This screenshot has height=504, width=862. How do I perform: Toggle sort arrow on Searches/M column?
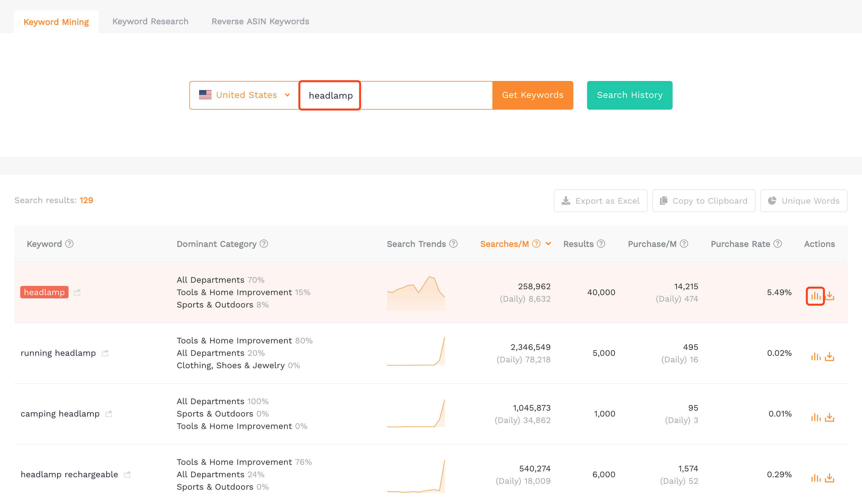(x=548, y=244)
